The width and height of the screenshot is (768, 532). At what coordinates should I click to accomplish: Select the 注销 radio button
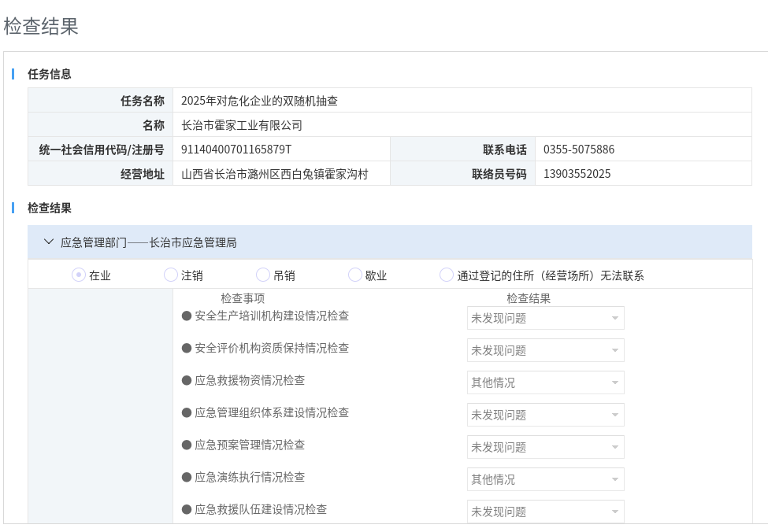pos(171,275)
